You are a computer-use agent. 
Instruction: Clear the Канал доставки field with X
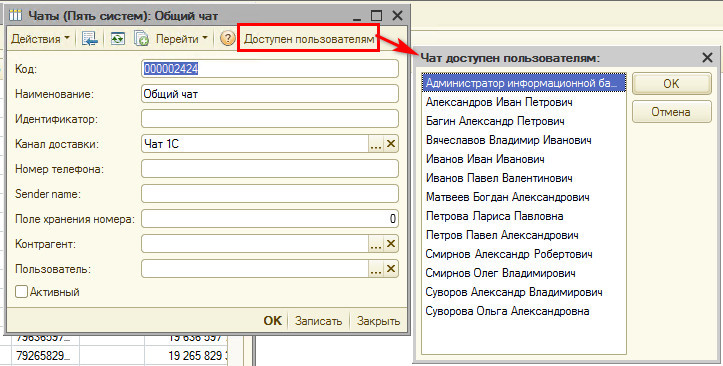[x=391, y=144]
